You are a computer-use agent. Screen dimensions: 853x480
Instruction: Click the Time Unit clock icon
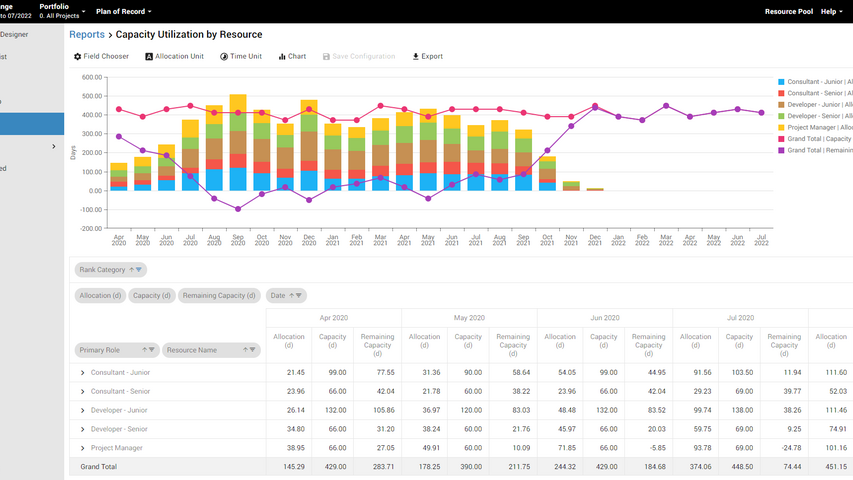pyautogui.click(x=224, y=57)
